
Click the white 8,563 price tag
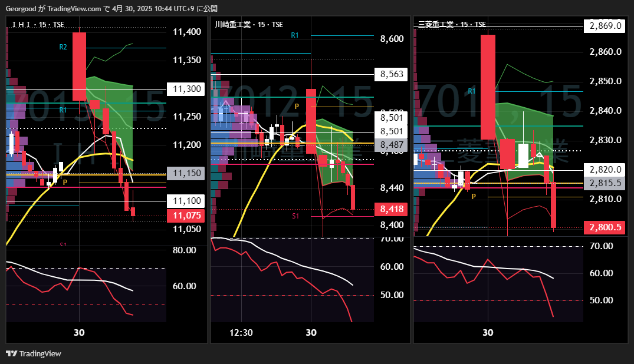pyautogui.click(x=391, y=74)
